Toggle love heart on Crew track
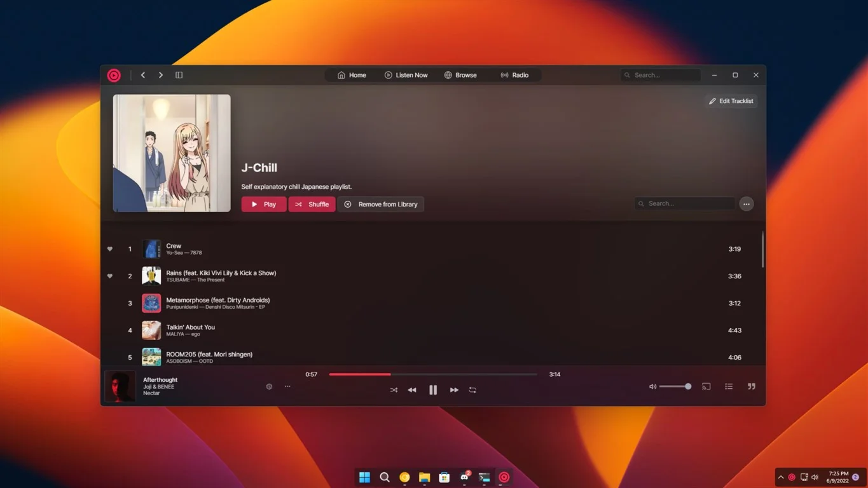The width and height of the screenshot is (868, 488). pos(110,249)
